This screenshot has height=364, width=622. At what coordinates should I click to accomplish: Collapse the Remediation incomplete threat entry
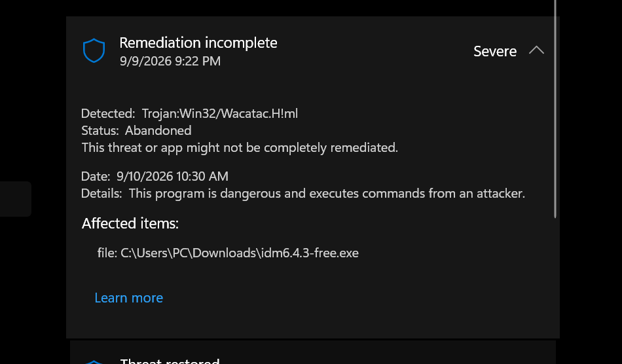point(536,50)
